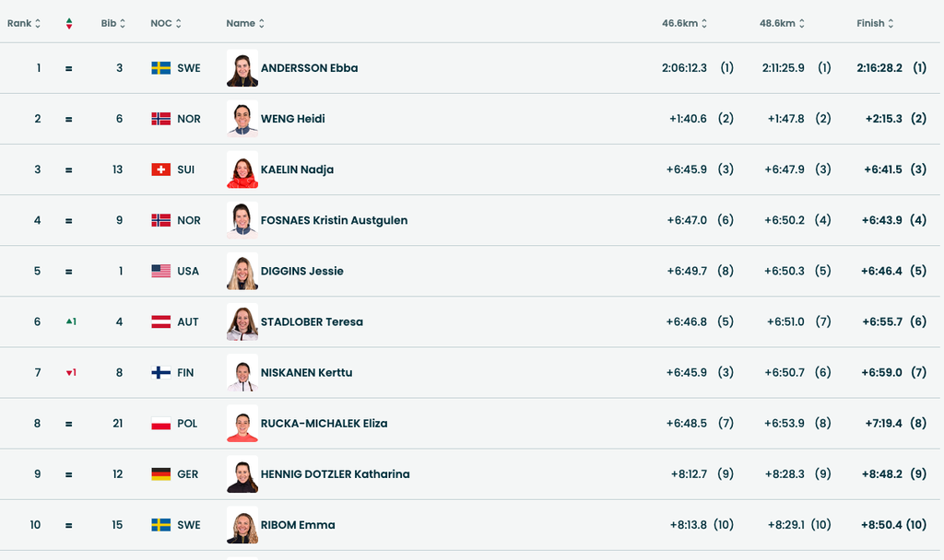944x560 pixels.
Task: Click the Poland flag icon
Action: 161,424
